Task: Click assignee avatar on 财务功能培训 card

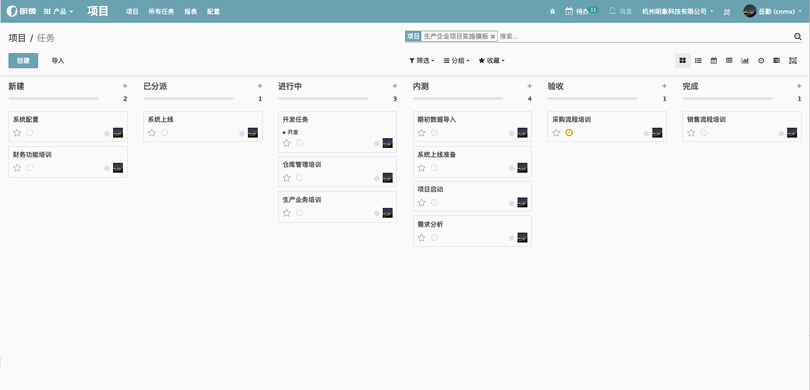Action: coord(118,168)
